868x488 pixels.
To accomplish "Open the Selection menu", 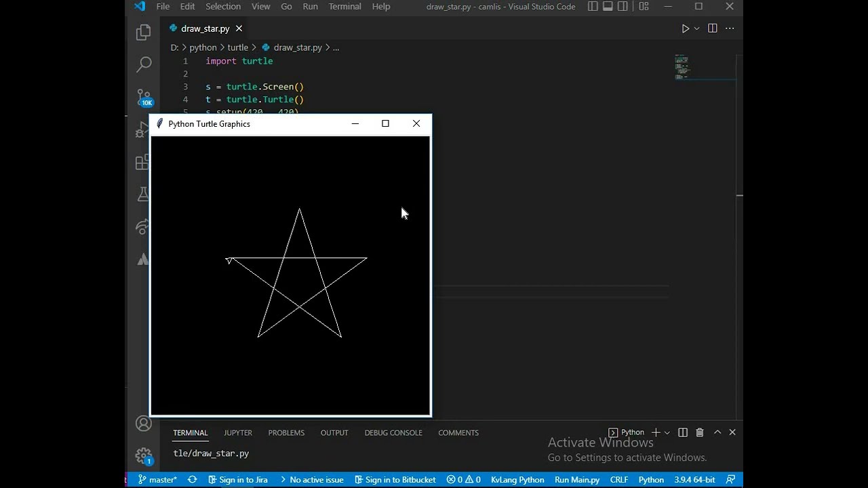I will (x=223, y=6).
